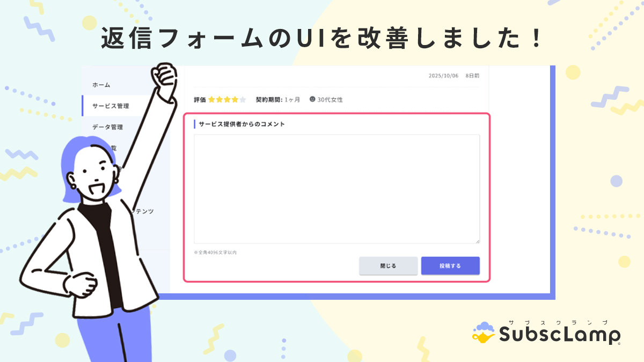The image size is (644, 362).
Task: Click the ※全角4096文字以内 note
Action: click(x=215, y=252)
